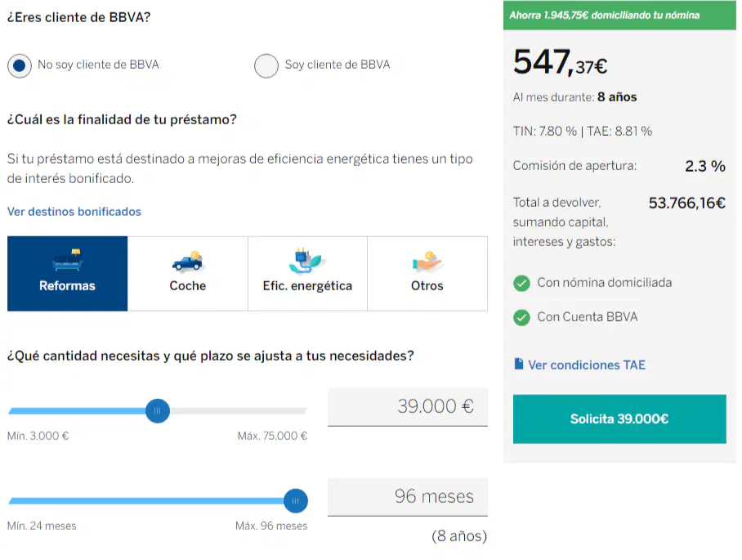Choose the Reformas loan purpose tab

click(67, 274)
